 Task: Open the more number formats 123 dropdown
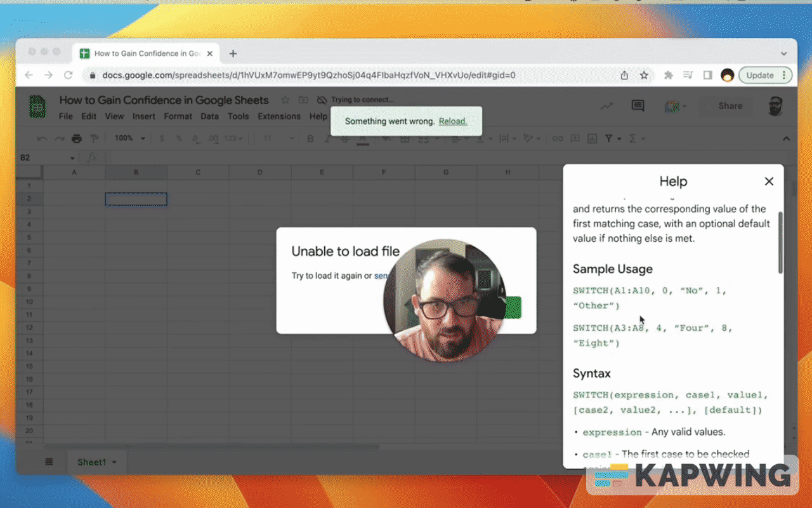point(234,138)
